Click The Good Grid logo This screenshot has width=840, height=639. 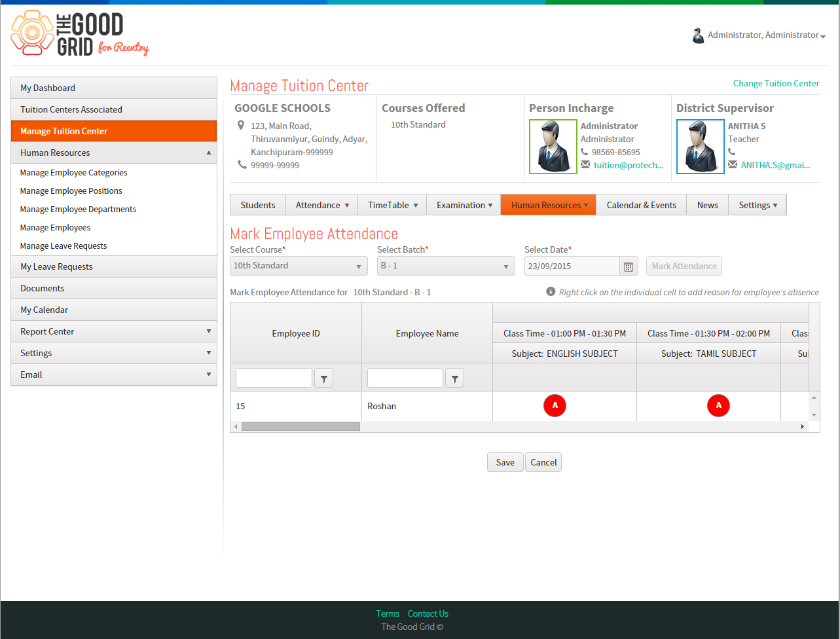tap(80, 33)
